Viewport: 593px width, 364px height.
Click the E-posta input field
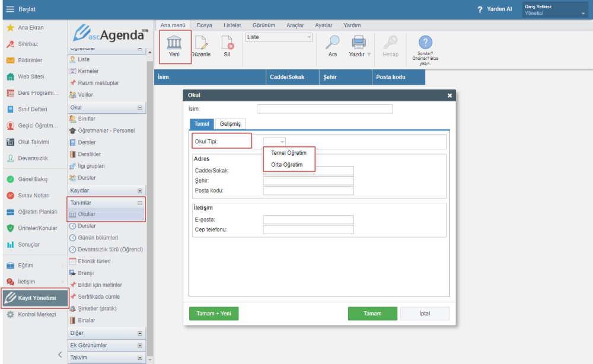[x=308, y=219]
